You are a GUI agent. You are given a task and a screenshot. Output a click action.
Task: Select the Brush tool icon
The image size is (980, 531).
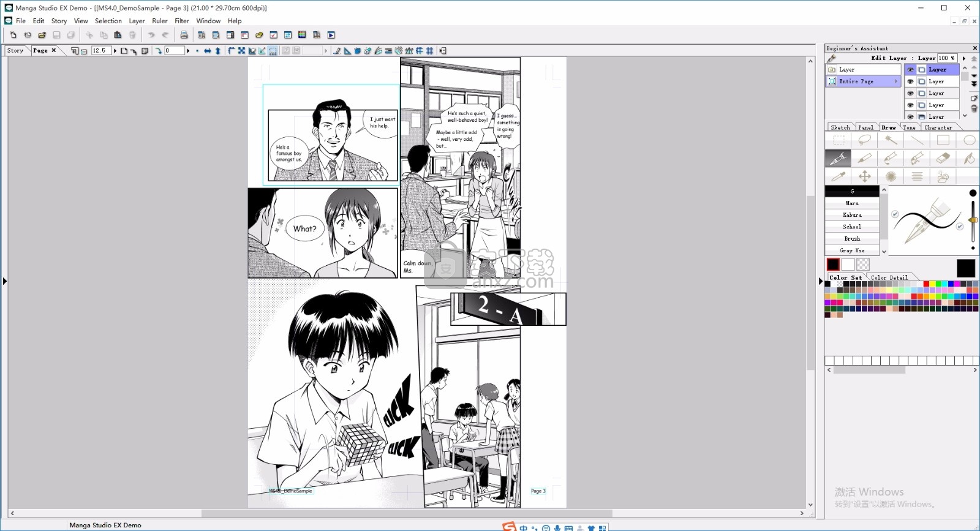891,159
